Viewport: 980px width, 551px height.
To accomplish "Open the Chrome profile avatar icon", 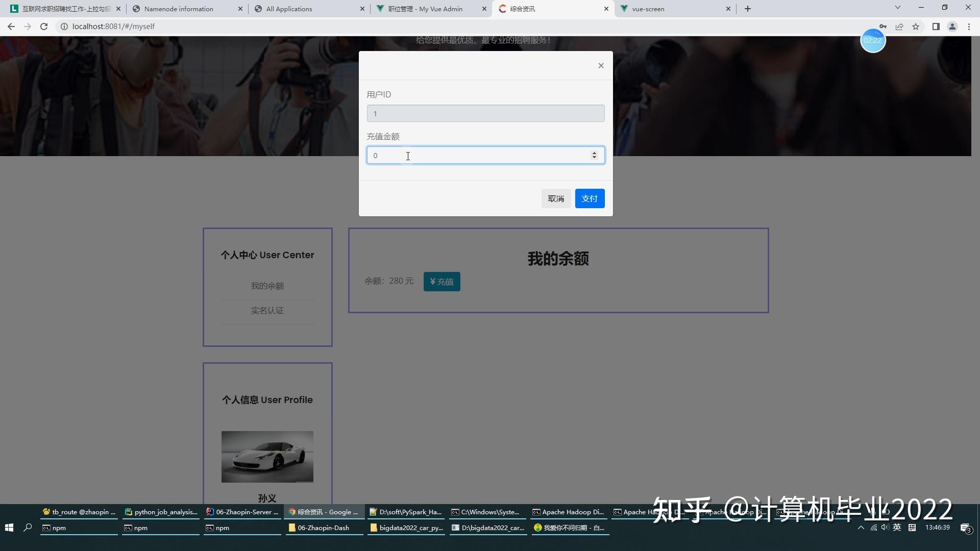I will (x=952, y=27).
